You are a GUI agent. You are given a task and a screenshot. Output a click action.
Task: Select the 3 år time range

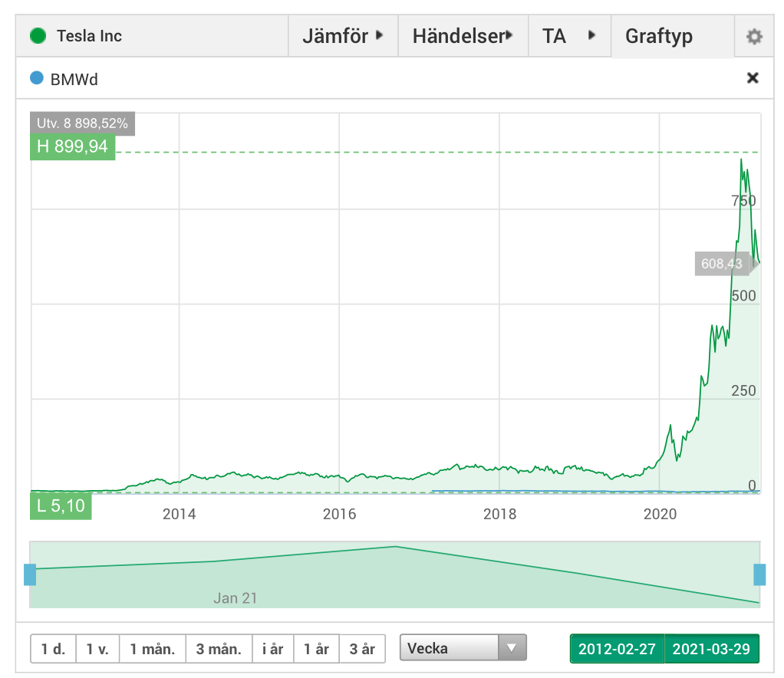363,649
